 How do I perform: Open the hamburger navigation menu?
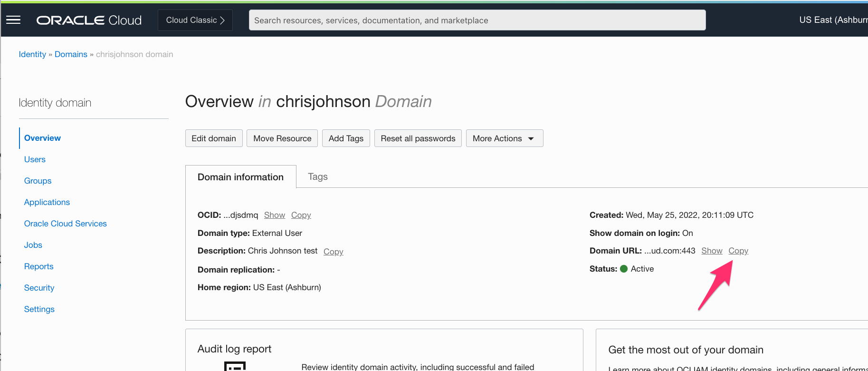tap(13, 20)
